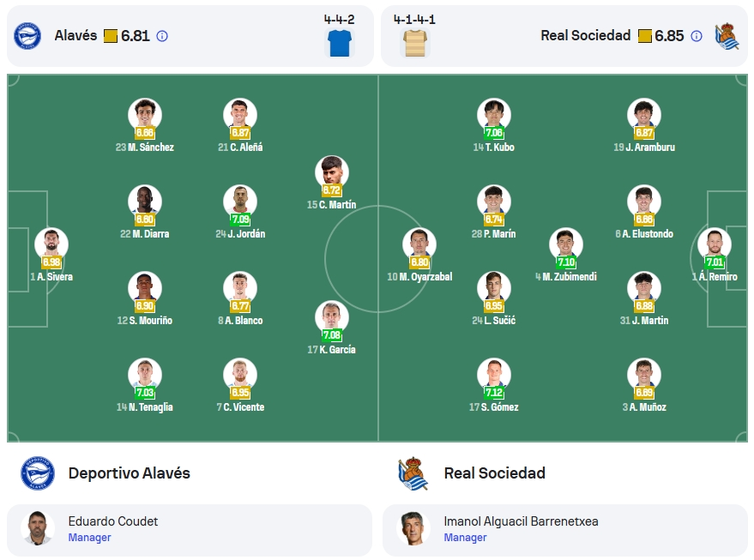Click the Real Sociedad crest in header
This screenshot has width=754, height=560.
pyautogui.click(x=727, y=36)
